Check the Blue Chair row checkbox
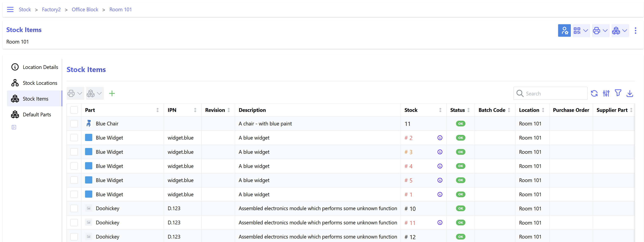 (x=74, y=124)
